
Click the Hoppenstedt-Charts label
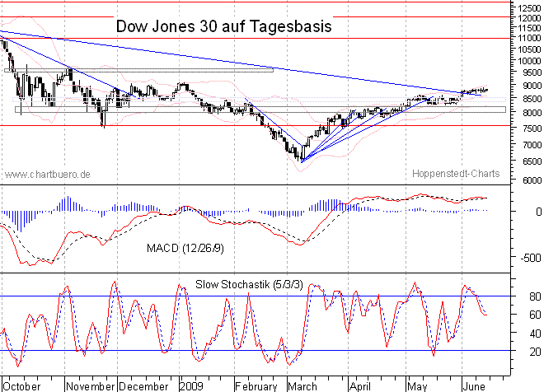(456, 173)
